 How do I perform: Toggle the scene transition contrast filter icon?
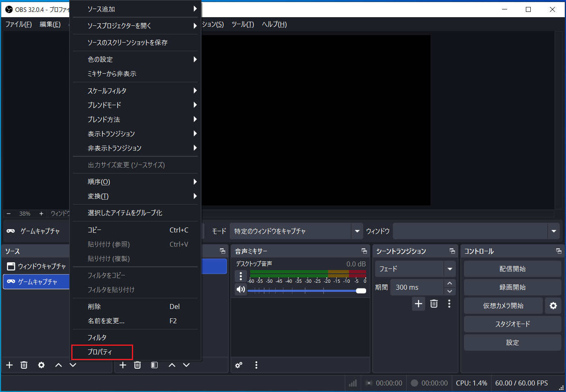pos(154,365)
